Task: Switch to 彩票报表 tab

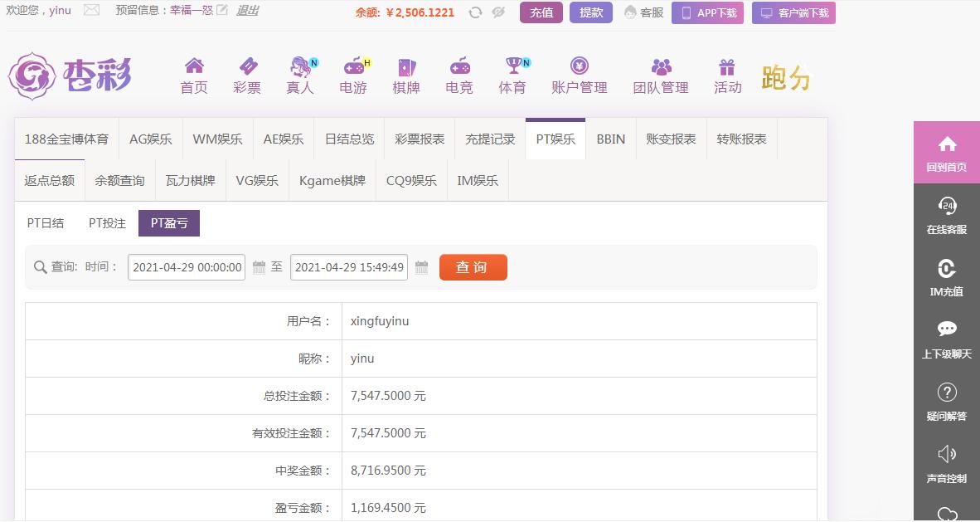Action: (x=420, y=139)
